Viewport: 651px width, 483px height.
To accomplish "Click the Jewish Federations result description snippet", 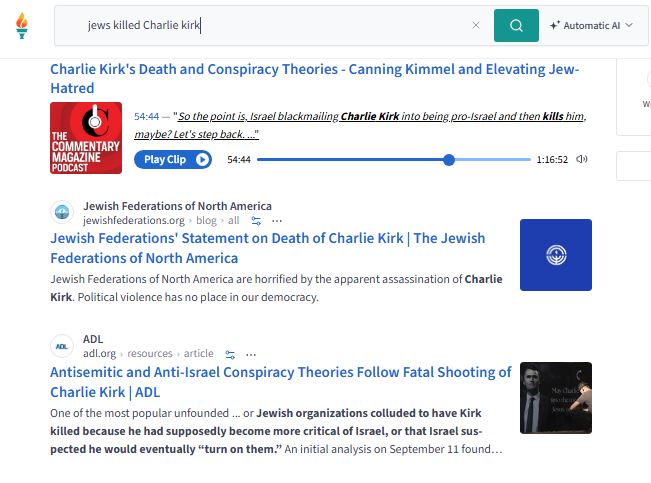I will point(277,288).
